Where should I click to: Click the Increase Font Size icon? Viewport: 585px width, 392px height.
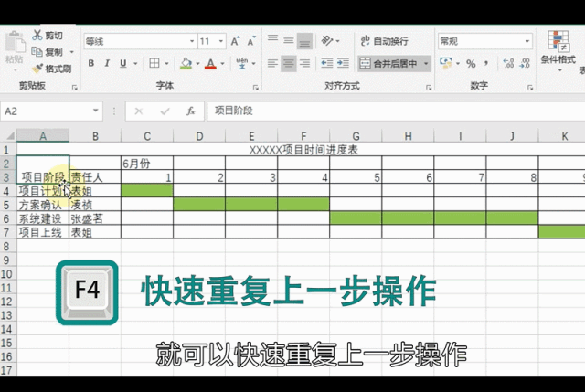[236, 41]
